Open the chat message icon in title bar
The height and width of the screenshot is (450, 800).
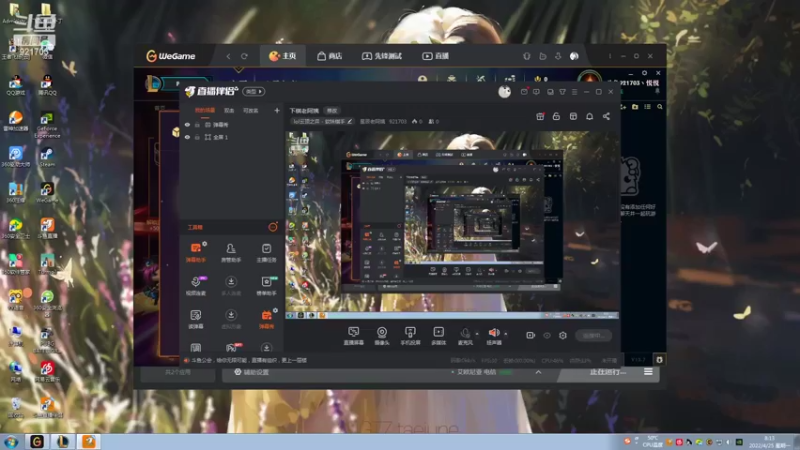(x=536, y=92)
